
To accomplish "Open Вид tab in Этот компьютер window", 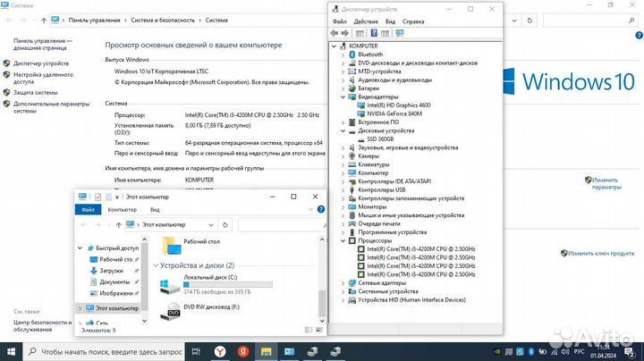I will (x=155, y=210).
